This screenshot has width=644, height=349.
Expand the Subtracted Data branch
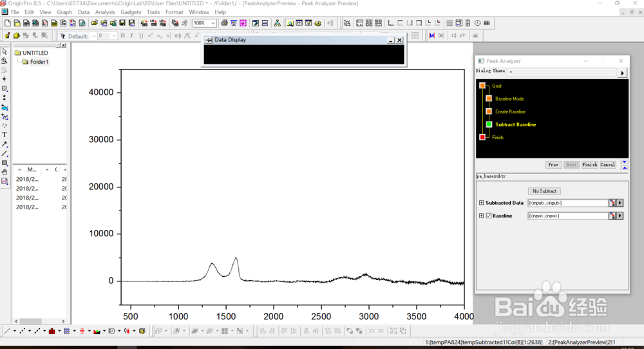coord(481,203)
